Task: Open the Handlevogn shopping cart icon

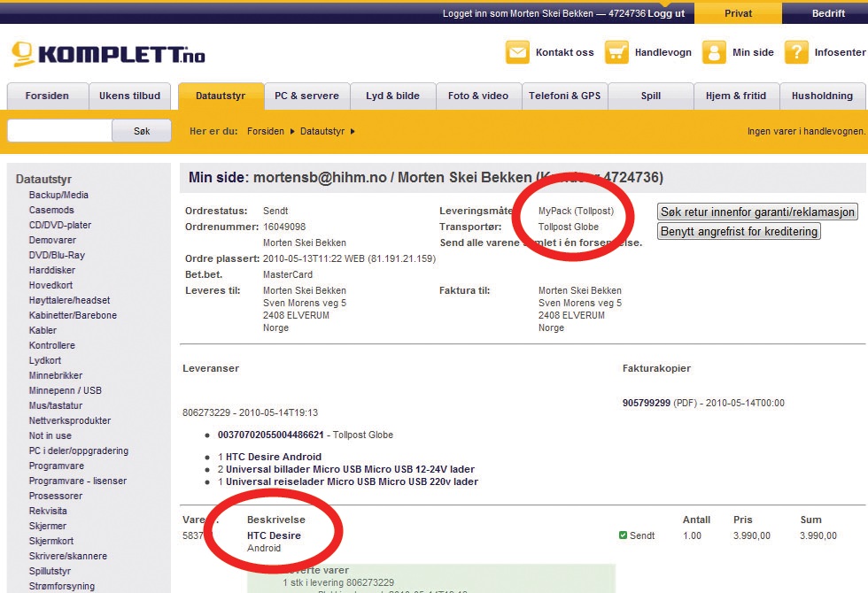Action: coord(617,52)
